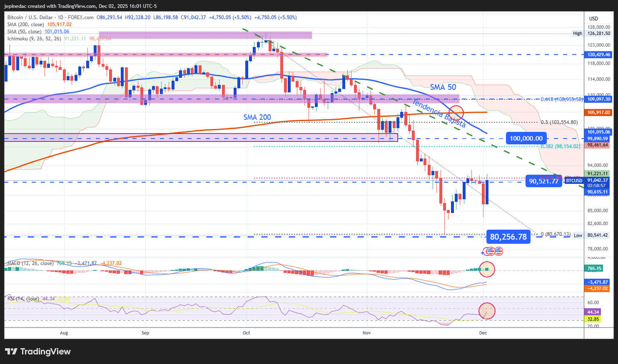This screenshot has height=364, width=618.
Task: Click the rightmost US flag economic event icon
Action: point(498,251)
